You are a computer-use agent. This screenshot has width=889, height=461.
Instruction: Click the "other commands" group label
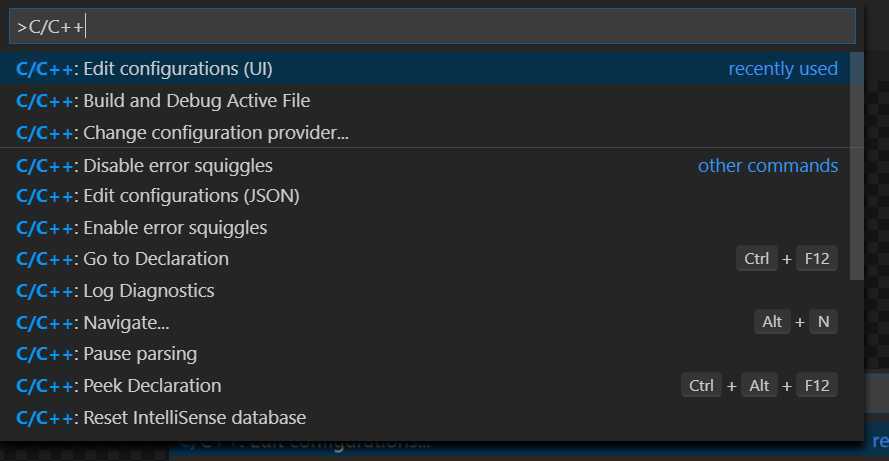pos(768,166)
